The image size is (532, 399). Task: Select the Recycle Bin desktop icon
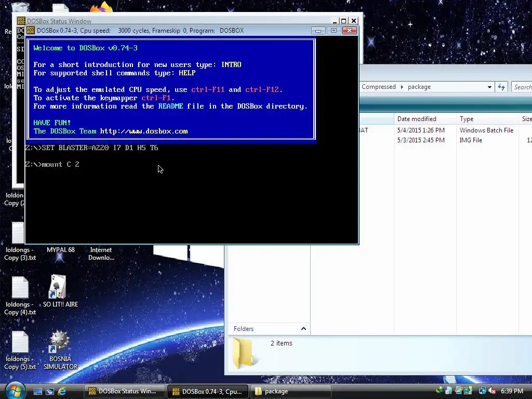tap(20, 7)
